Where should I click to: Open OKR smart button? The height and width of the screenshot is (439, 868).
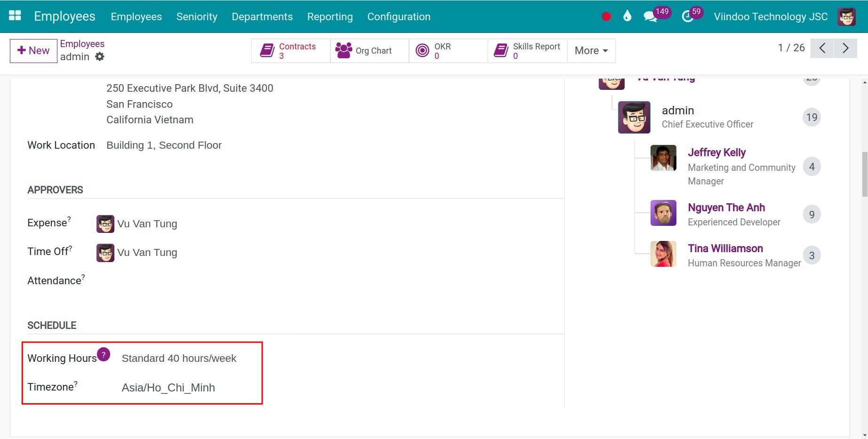point(448,51)
